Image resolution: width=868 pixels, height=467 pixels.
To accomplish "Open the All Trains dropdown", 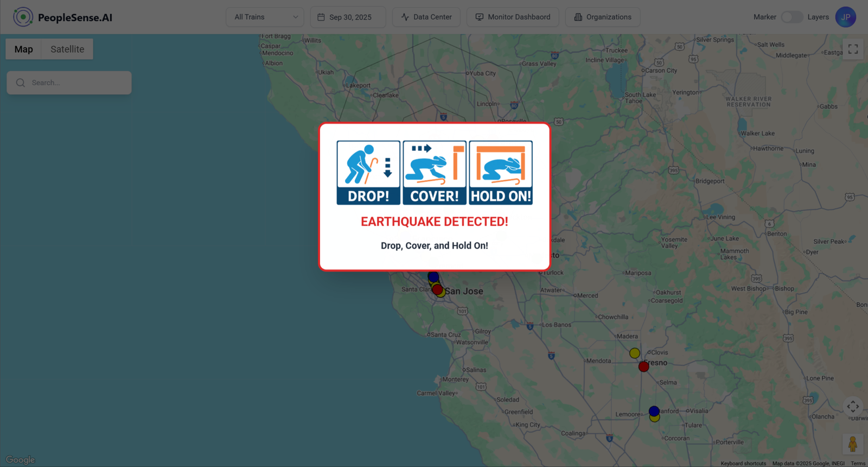I will pos(265,17).
